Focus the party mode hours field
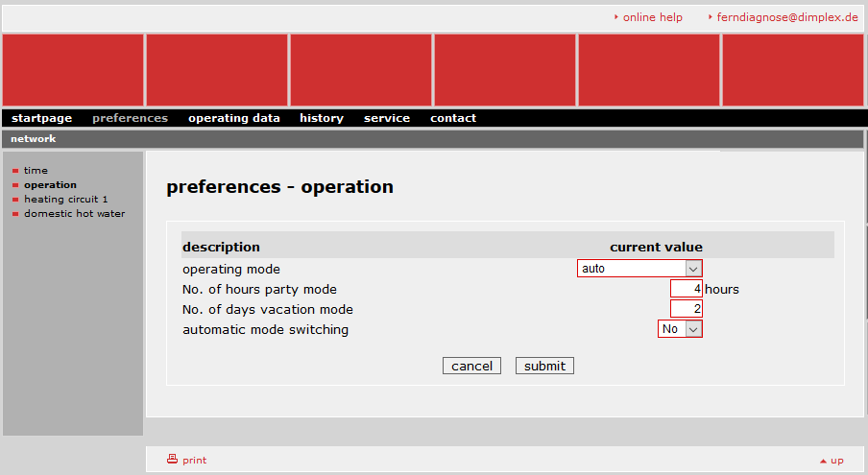Image resolution: width=868 pixels, height=475 pixels. coord(686,289)
